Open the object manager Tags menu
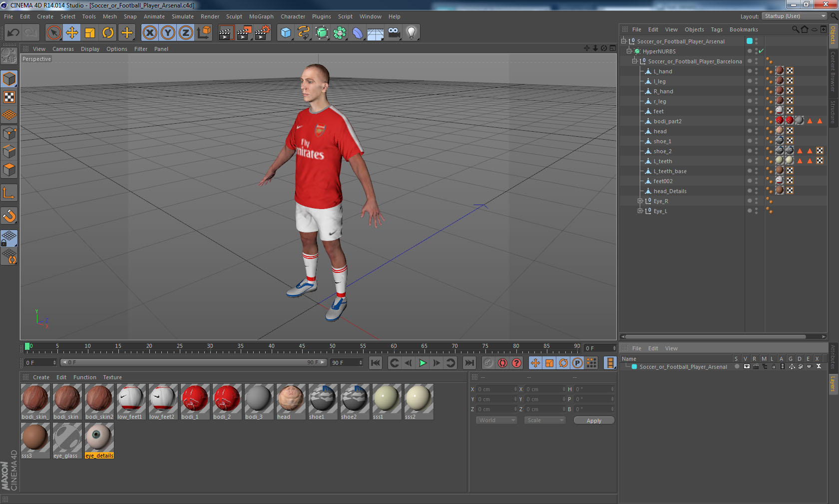The image size is (839, 504). 717,29
